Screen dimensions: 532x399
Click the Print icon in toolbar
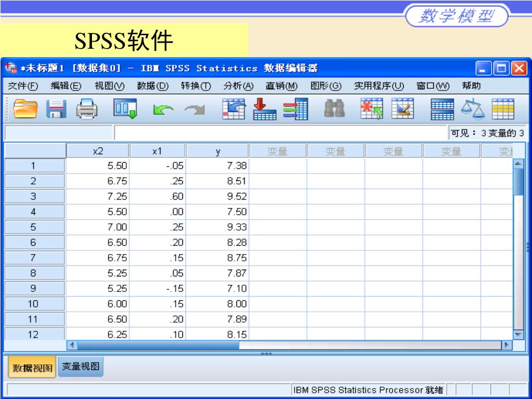point(87,109)
